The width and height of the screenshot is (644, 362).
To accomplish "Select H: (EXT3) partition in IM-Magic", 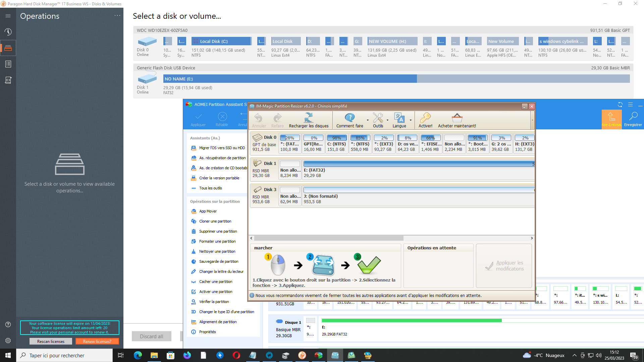I will point(524,143).
